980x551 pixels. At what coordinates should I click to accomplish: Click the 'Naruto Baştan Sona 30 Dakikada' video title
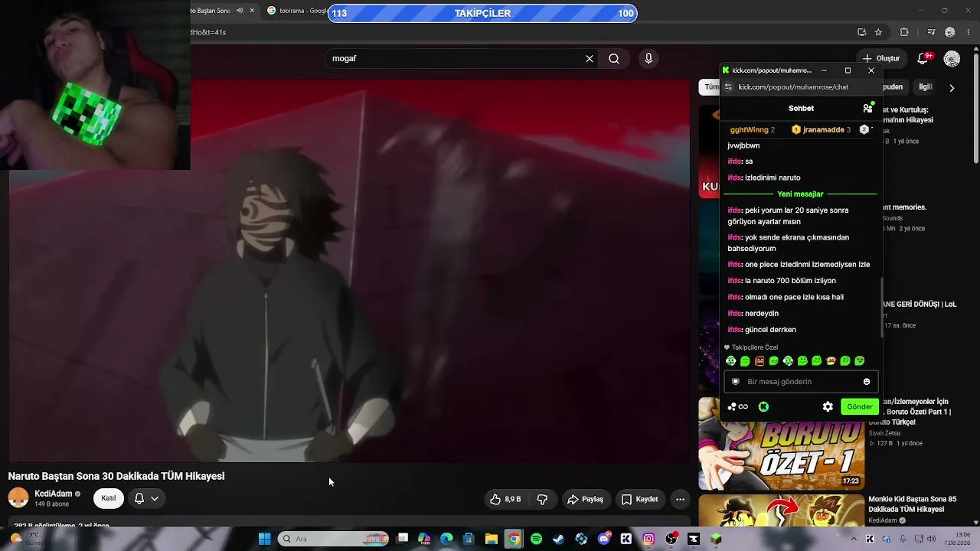116,476
